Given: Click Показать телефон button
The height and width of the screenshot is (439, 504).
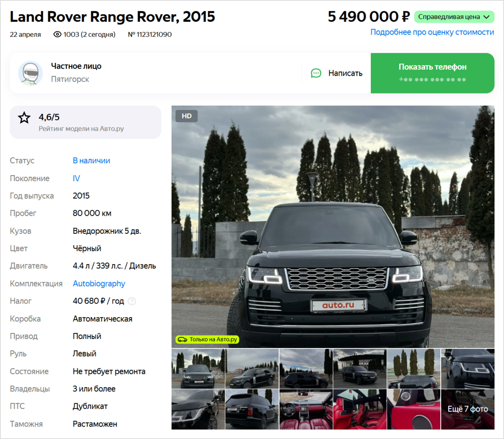Looking at the screenshot, I should pos(432,73).
